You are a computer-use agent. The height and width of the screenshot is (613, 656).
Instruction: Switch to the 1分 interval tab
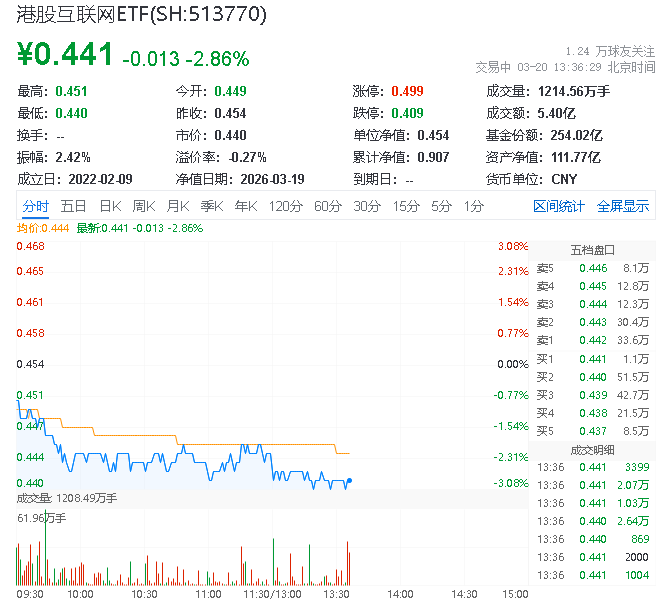tap(473, 206)
